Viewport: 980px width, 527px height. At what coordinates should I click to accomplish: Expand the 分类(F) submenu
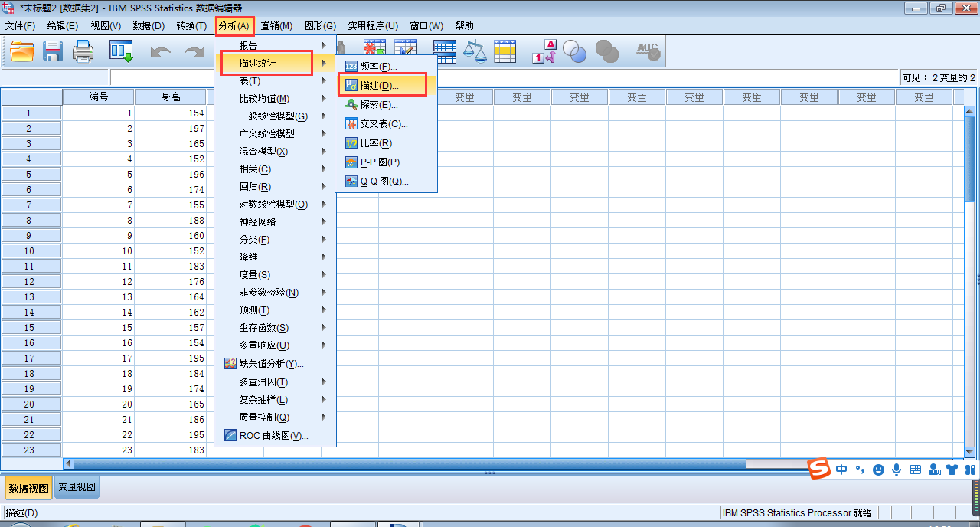275,240
